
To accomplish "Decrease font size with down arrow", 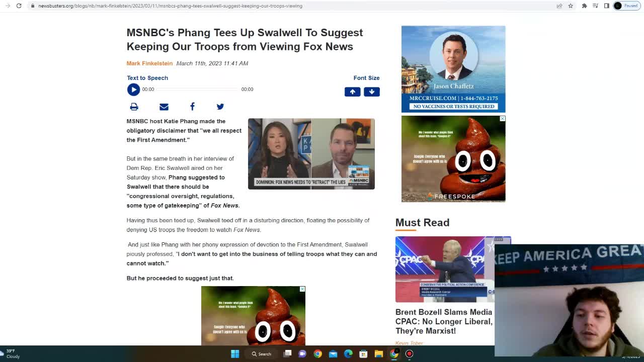I will pyautogui.click(x=372, y=92).
